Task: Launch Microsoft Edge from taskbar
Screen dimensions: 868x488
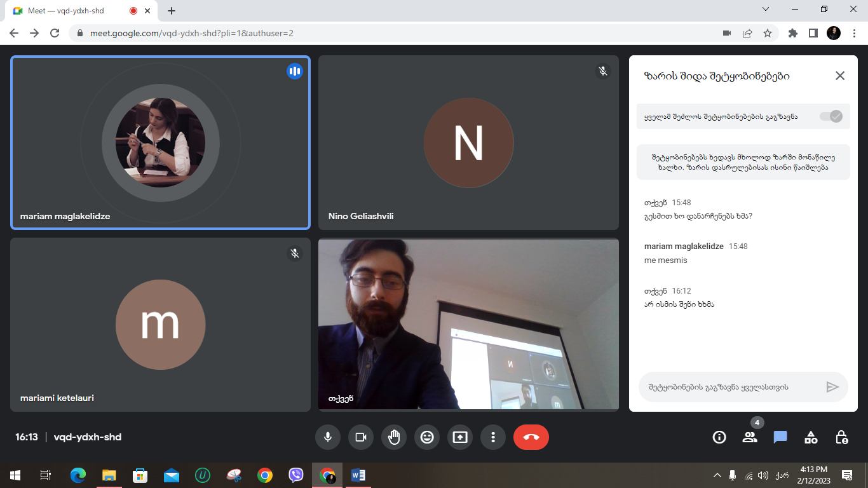Action: pyautogui.click(x=78, y=475)
